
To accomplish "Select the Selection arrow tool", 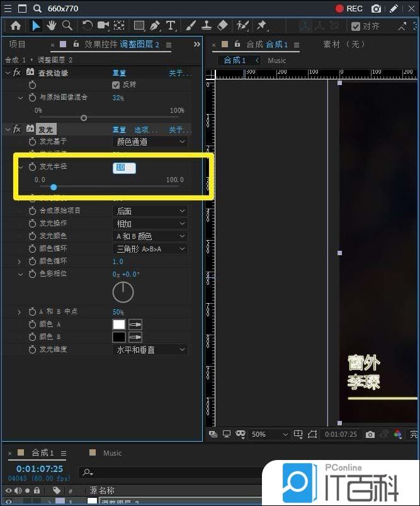I will [35, 25].
